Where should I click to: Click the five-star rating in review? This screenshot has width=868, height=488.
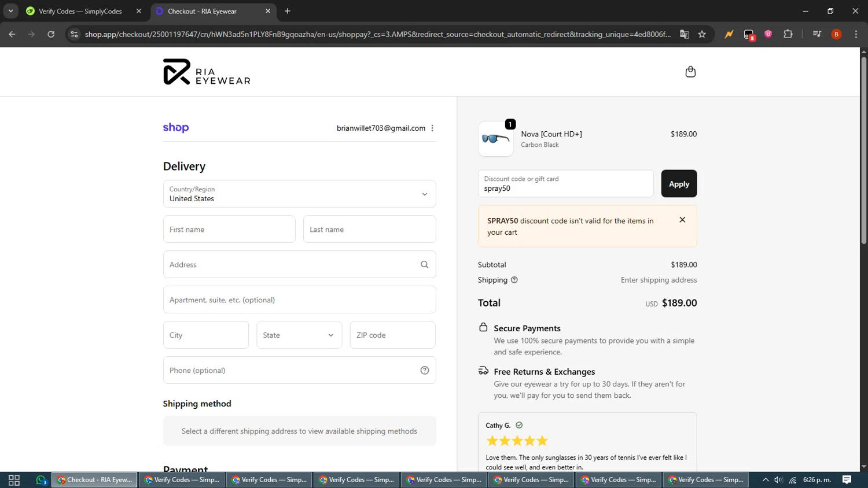pyautogui.click(x=517, y=441)
